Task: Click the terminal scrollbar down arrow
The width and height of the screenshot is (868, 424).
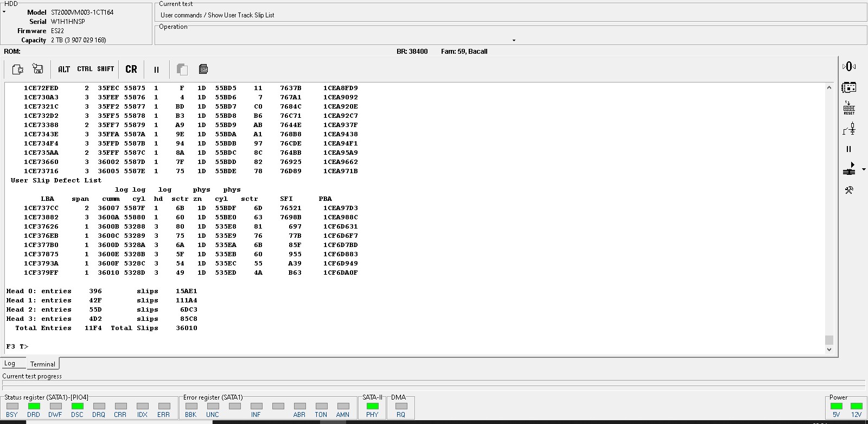Action: point(829,350)
